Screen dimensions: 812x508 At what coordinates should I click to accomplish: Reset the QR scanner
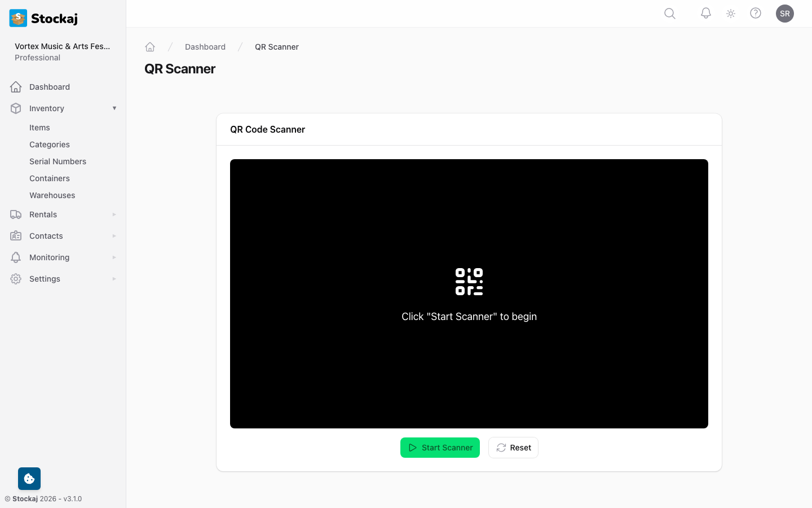pyautogui.click(x=513, y=448)
